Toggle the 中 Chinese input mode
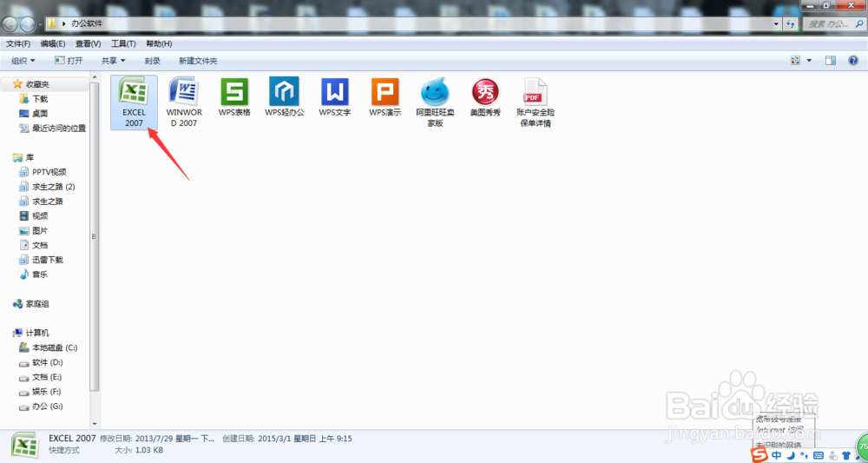Image resolution: width=868 pixels, height=463 pixels. (777, 455)
